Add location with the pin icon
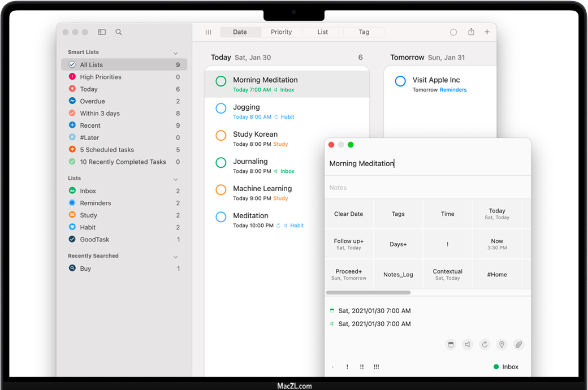 [x=501, y=344]
